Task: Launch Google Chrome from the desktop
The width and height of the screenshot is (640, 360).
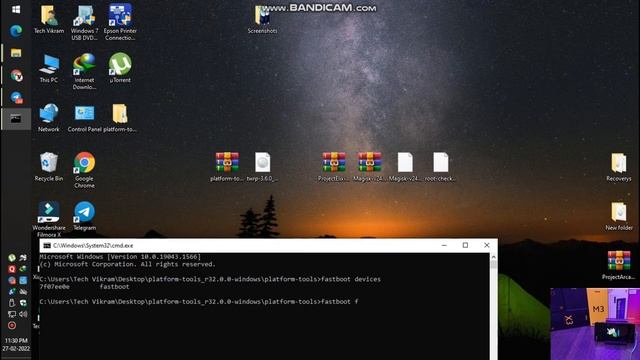Action: [84, 170]
